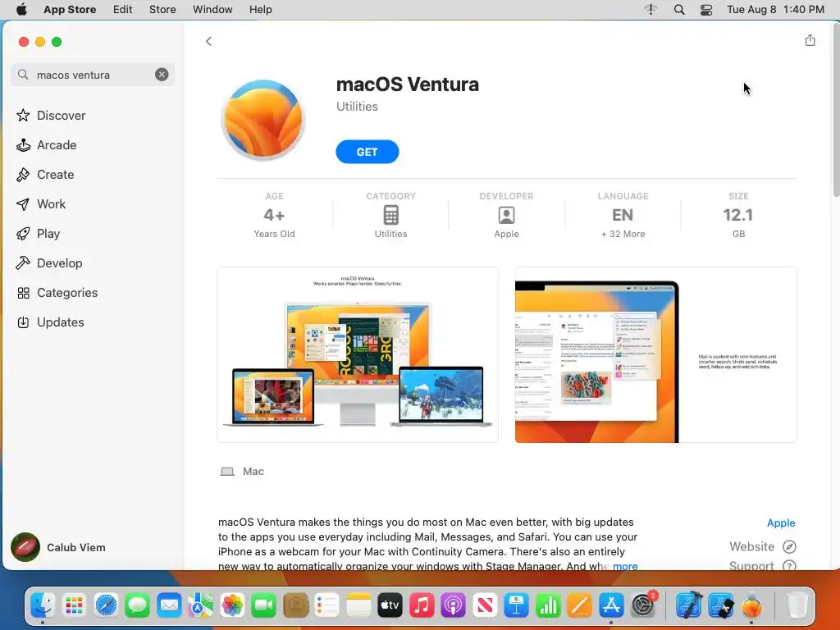The height and width of the screenshot is (630, 840).
Task: Click the share icon at top right
Action: [x=810, y=40]
